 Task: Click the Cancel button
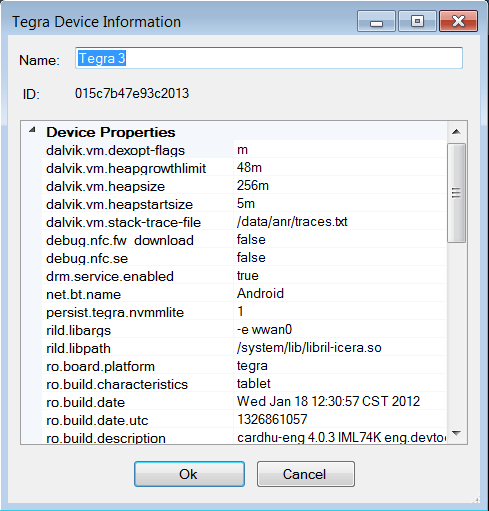306,474
